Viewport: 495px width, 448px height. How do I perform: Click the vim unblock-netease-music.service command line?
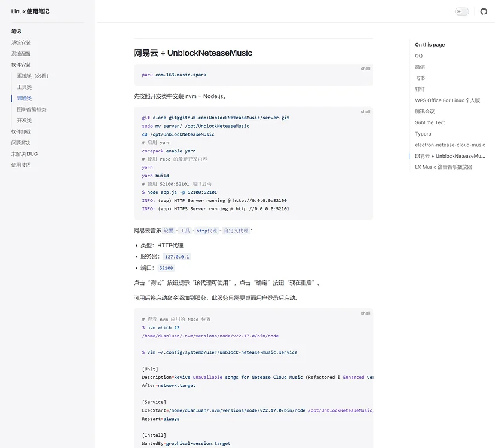point(219,352)
